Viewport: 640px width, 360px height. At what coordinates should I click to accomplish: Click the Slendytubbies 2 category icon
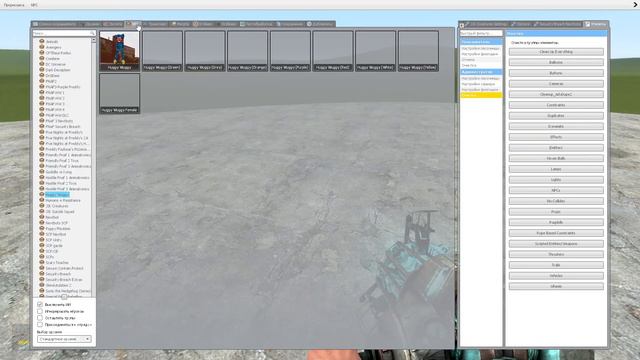[42, 285]
